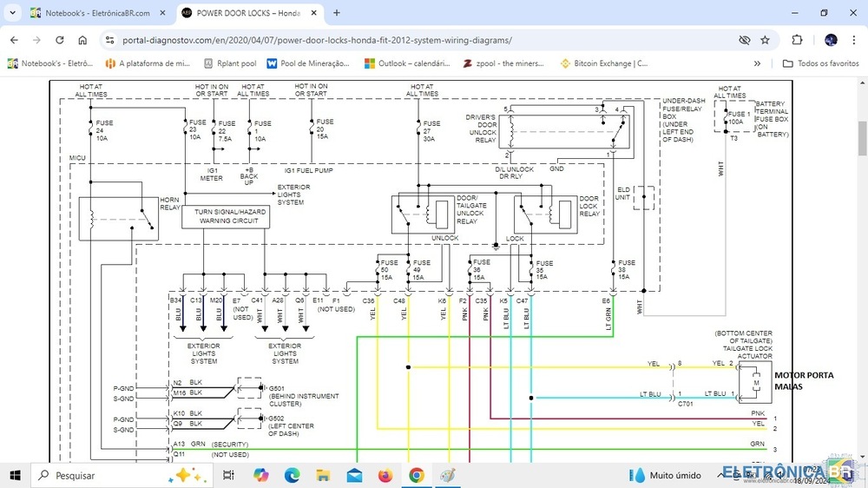
Task: Open a new browser tab
Action: pyautogui.click(x=337, y=13)
